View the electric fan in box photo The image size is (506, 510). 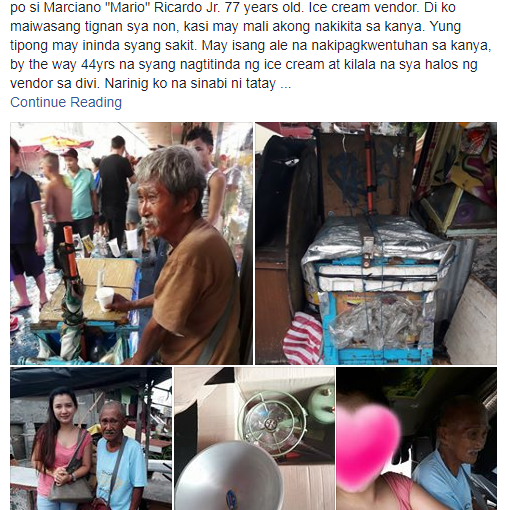(255, 439)
